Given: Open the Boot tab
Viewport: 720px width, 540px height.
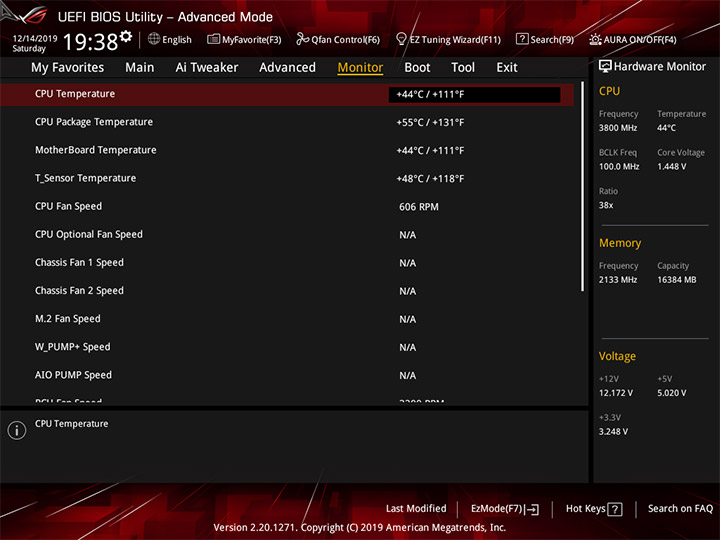Looking at the screenshot, I should click(x=417, y=68).
